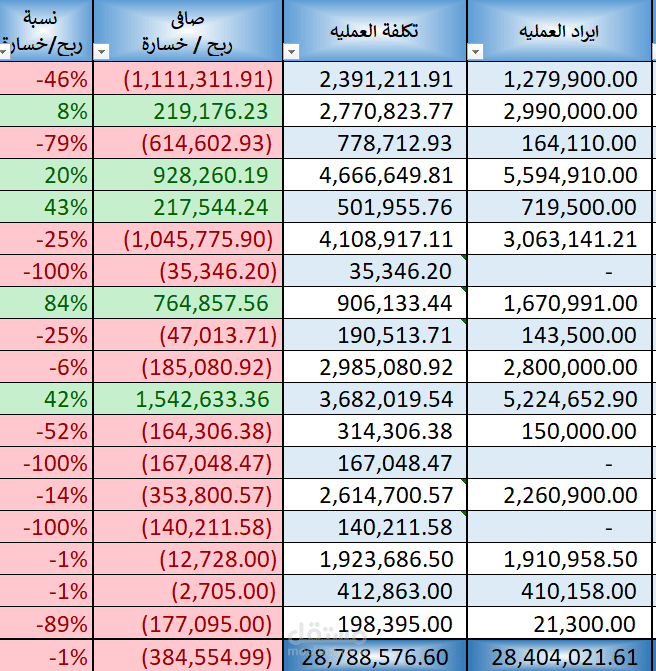Select revenue cell 1,279,900.00
This screenshot has height=671, width=656.
559,79
